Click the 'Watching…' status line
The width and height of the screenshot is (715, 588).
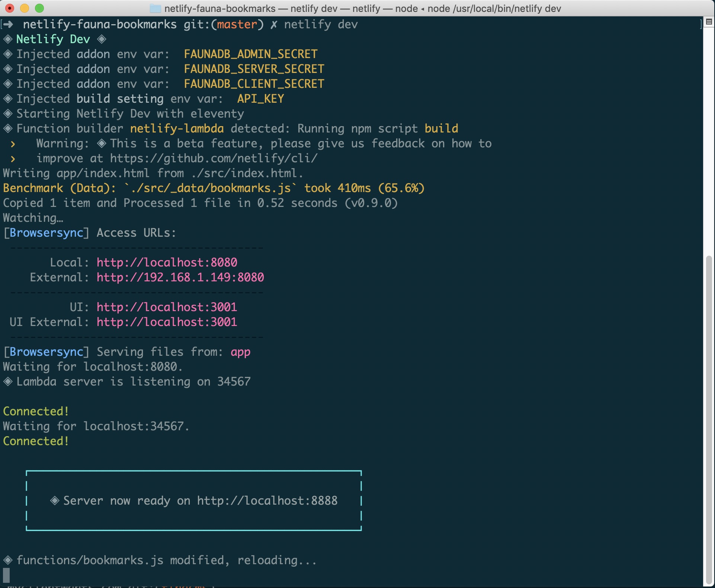[33, 218]
